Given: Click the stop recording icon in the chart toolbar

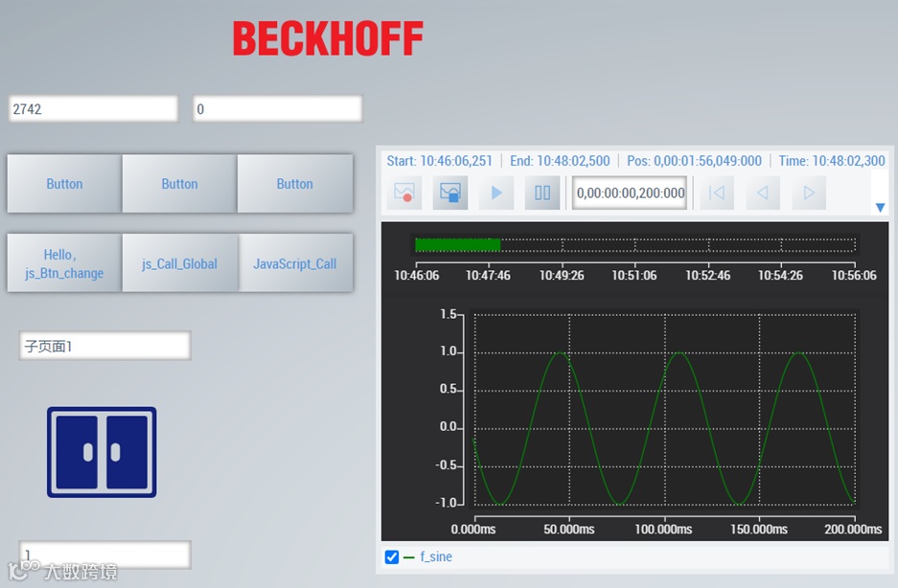Looking at the screenshot, I should [450, 192].
